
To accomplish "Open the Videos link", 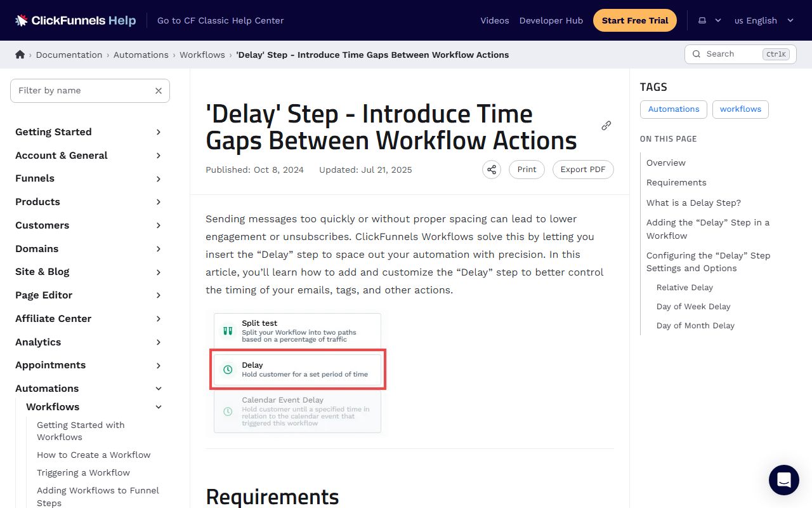I will click(495, 20).
